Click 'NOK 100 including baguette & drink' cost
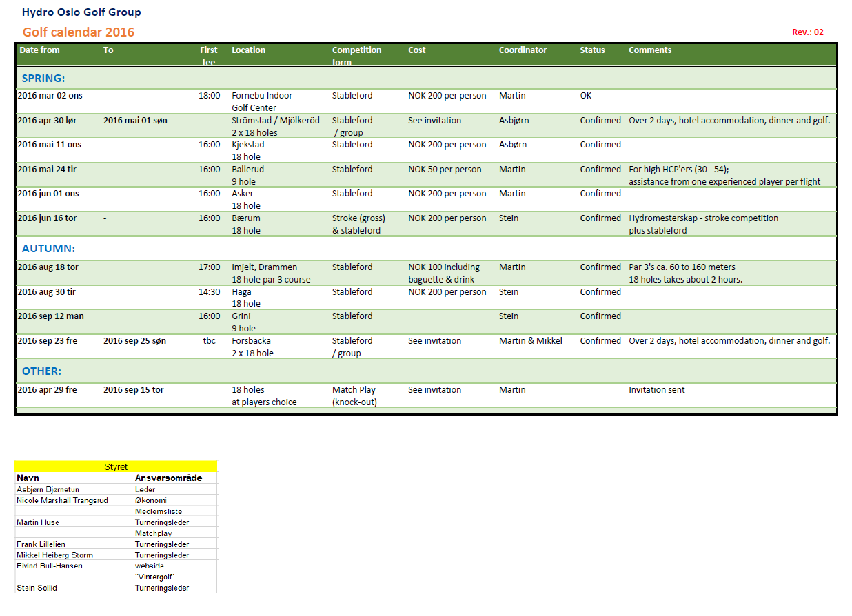The height and width of the screenshot is (616, 852). pos(444,274)
